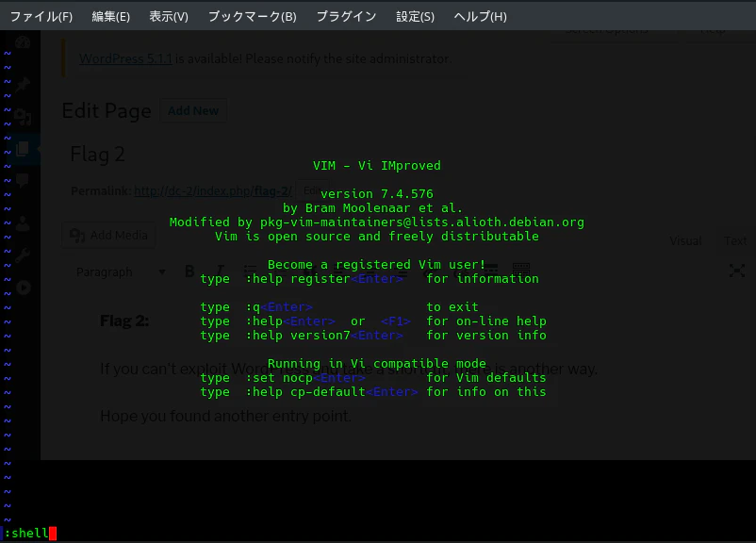
Task: Click the Dashboard icon in WordPress sidebar behind
Action: pos(23,42)
